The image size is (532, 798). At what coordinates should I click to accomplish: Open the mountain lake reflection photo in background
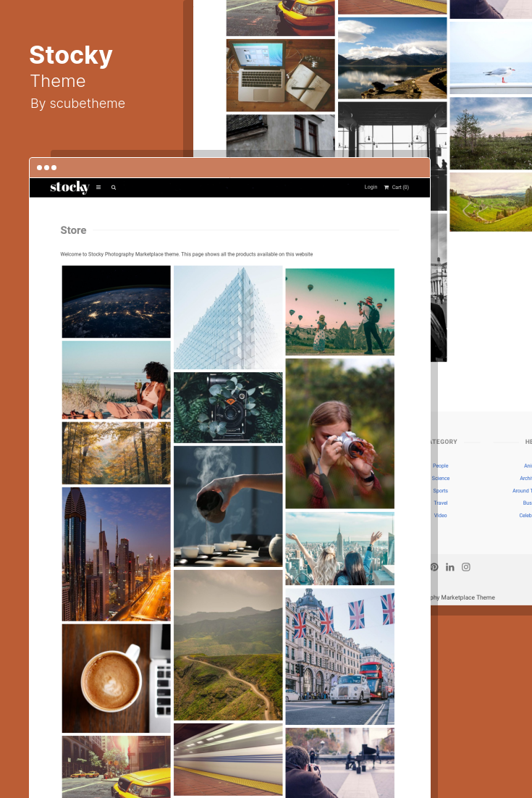[392, 58]
